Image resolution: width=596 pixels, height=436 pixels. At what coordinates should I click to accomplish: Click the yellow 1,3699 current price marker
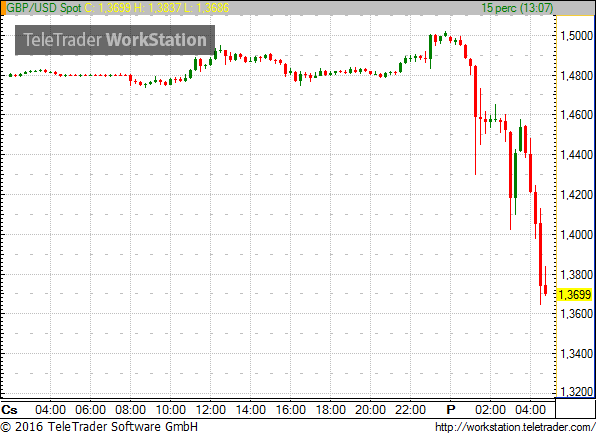coord(575,295)
